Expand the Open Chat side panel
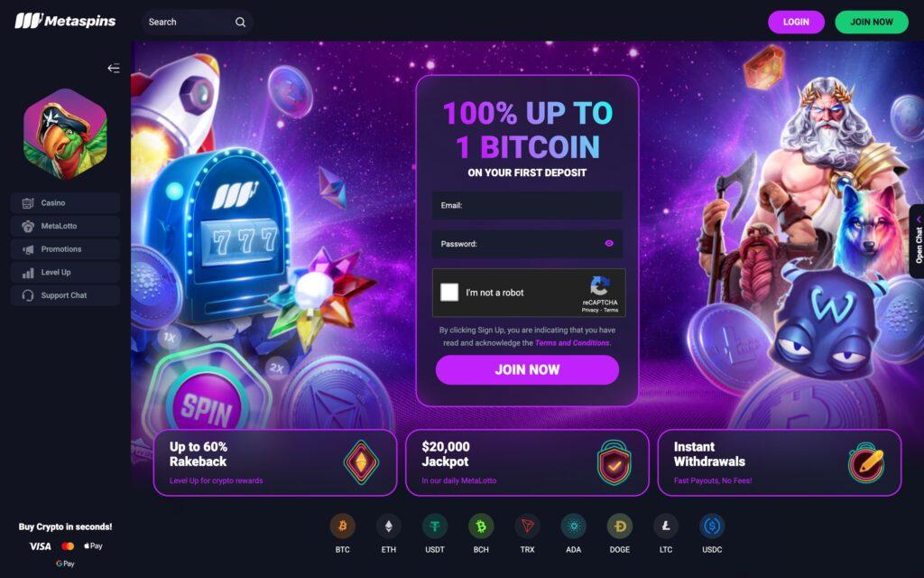This screenshot has height=578, width=924. pos(917,241)
